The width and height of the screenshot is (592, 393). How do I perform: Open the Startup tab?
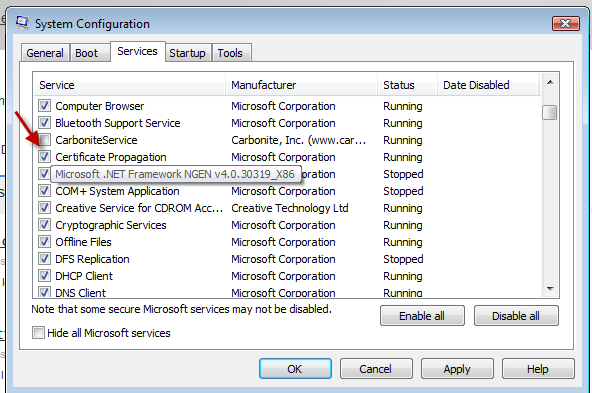pos(188,53)
